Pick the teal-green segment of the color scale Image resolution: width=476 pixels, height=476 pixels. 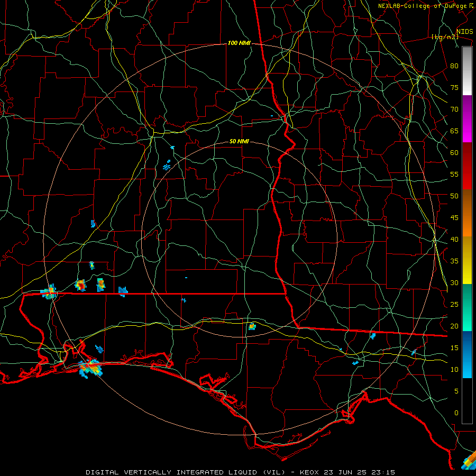pyautogui.click(x=467, y=307)
